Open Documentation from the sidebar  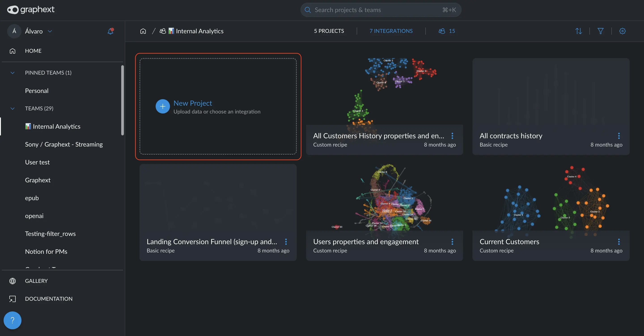[x=49, y=299]
